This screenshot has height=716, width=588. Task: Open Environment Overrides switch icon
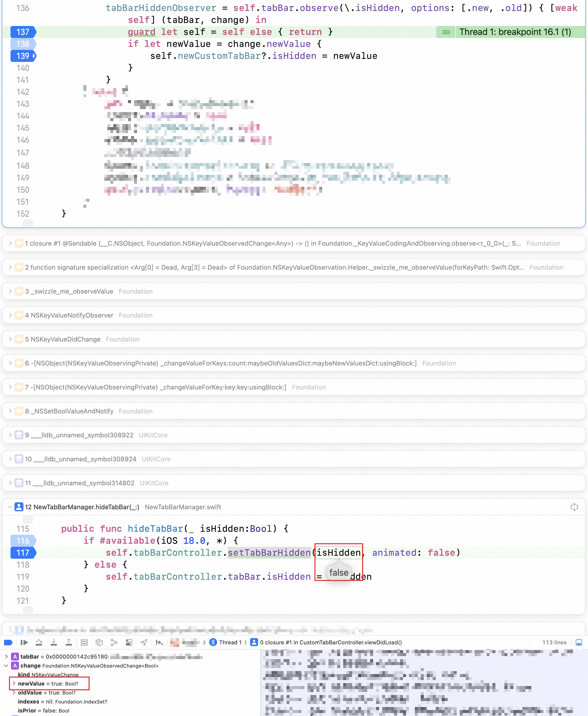coord(129,642)
